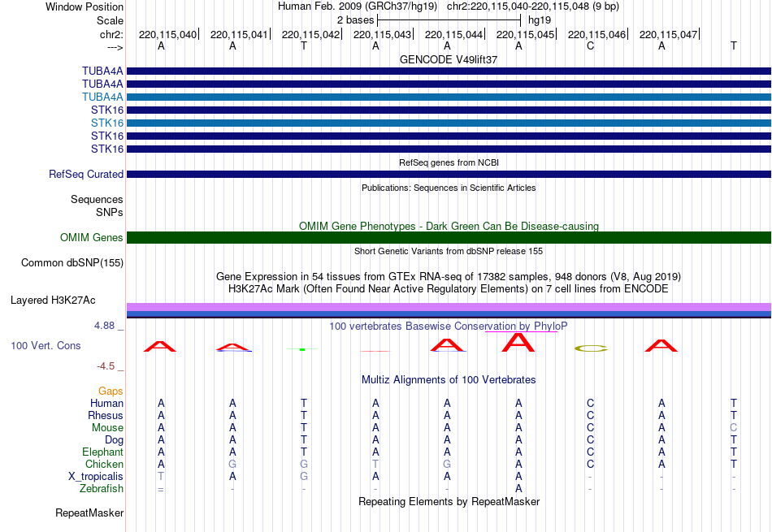Click the Window Position label
The image size is (772, 532).
[x=85, y=6]
